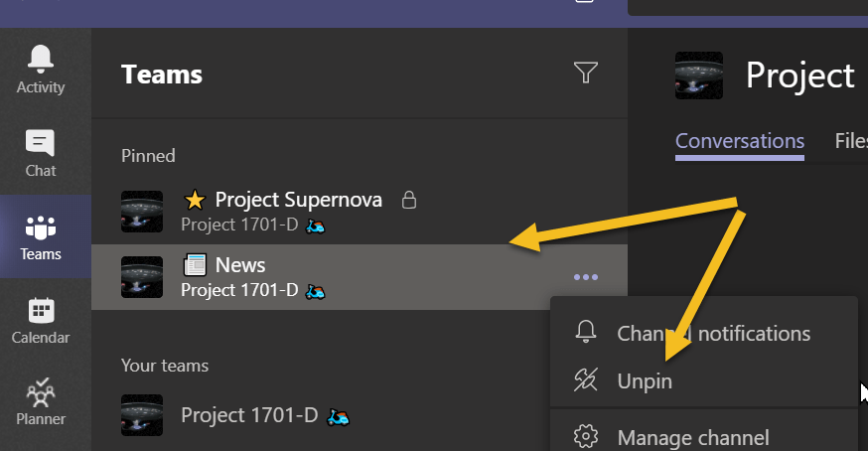Click the gear icon for Manage channel

click(586, 436)
